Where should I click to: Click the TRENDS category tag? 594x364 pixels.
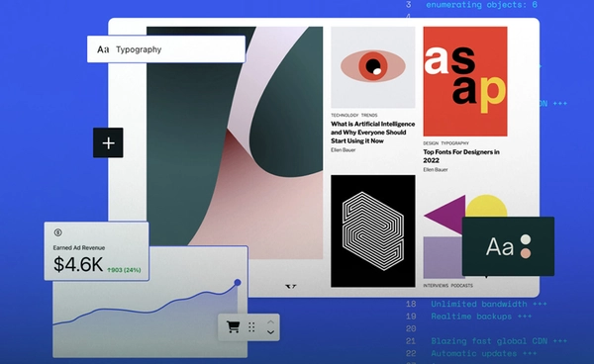[369, 115]
